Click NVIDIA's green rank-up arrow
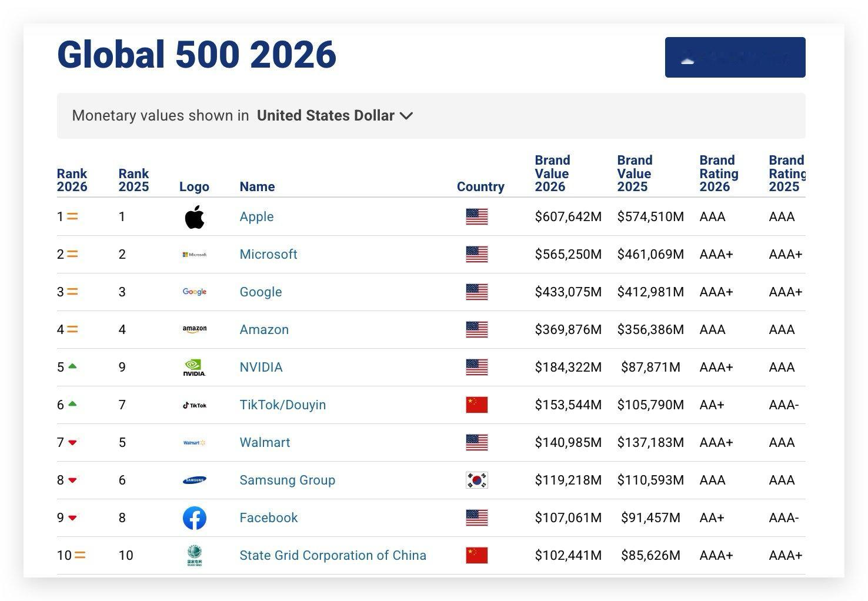The width and height of the screenshot is (868, 601). tap(72, 366)
